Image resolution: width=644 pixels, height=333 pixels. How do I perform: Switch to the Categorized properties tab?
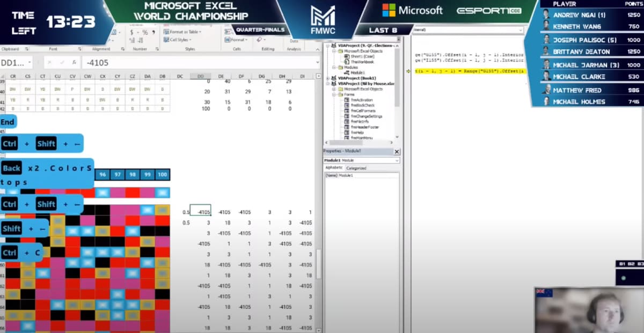[x=356, y=168]
